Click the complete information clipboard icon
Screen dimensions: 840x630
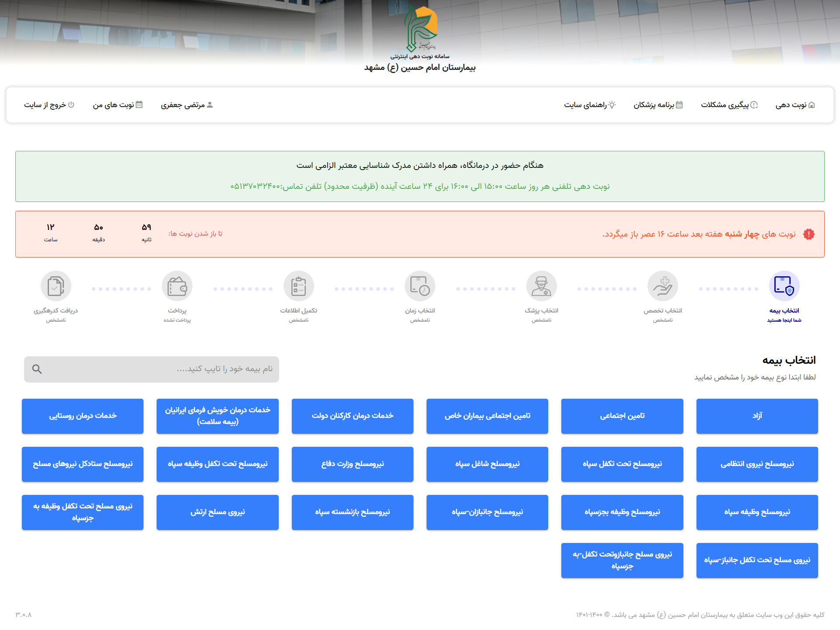point(298,286)
